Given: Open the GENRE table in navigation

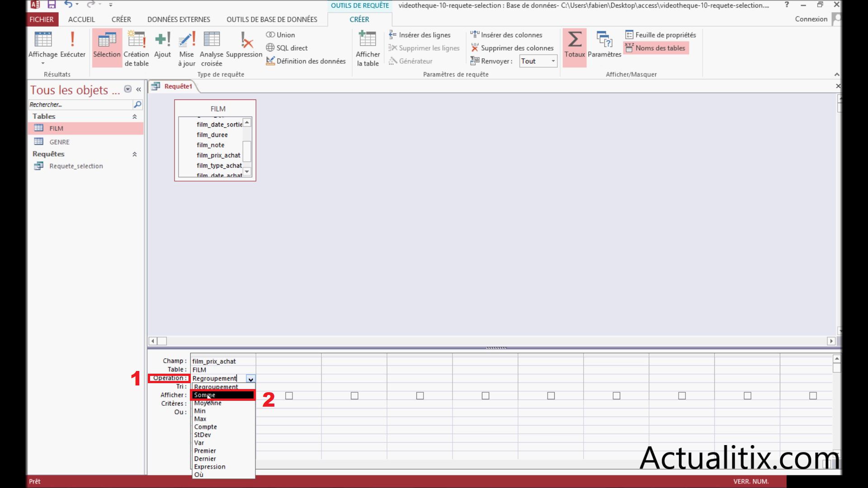Looking at the screenshot, I should pyautogui.click(x=85, y=142).
